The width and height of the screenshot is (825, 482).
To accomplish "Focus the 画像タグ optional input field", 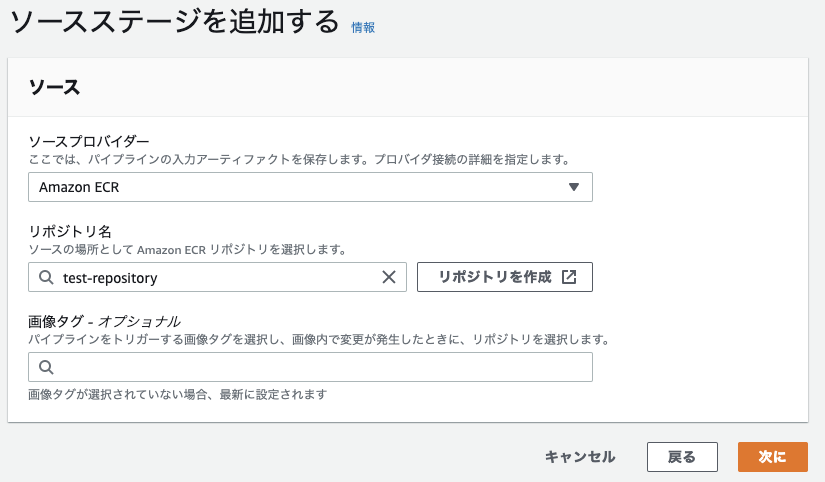I will (x=310, y=367).
